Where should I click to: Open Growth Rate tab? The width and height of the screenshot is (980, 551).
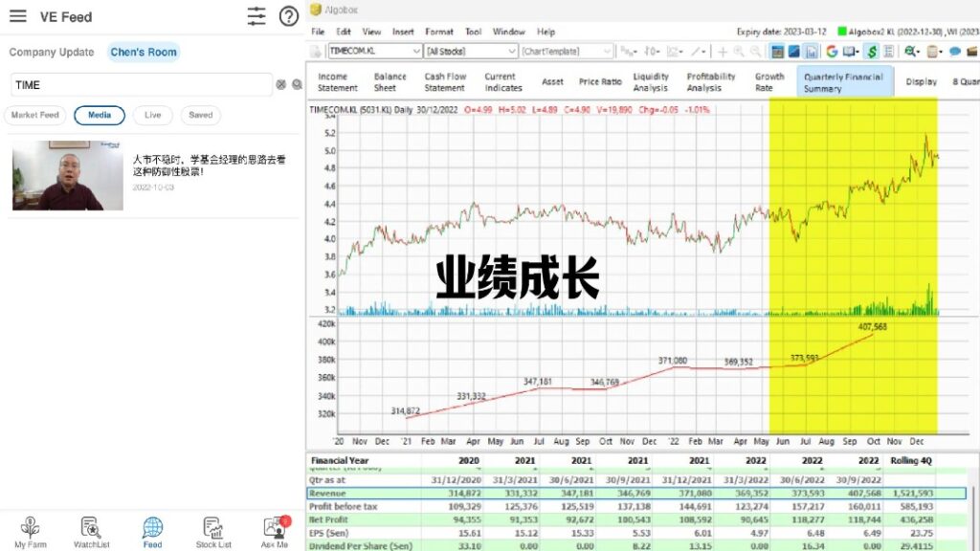769,82
